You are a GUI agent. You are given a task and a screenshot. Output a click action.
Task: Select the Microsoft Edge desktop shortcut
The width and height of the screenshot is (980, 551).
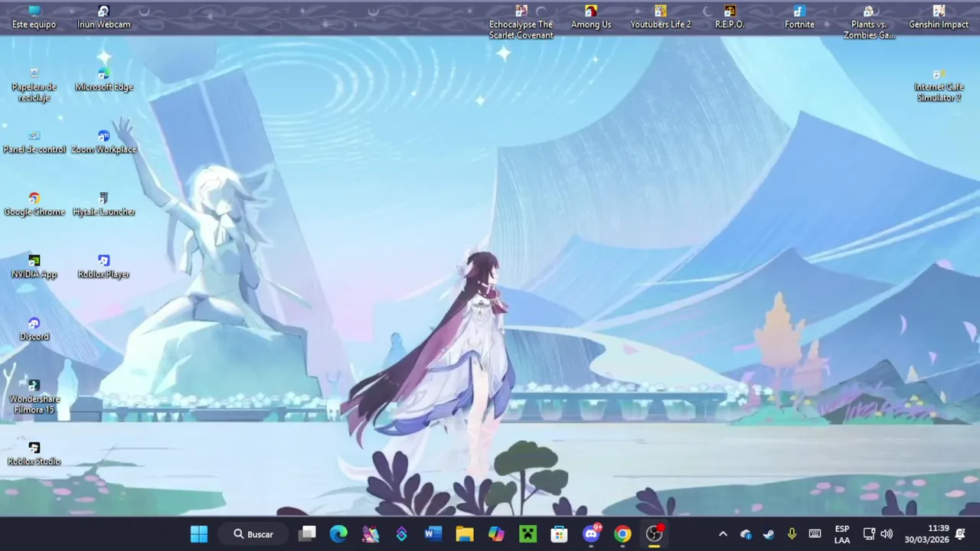103,80
